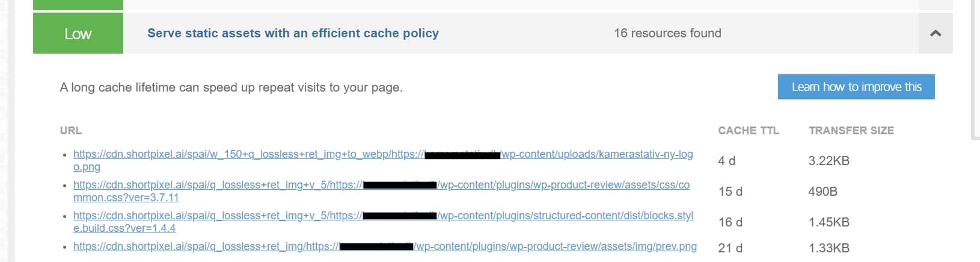This screenshot has width=980, height=262.
Task: Click the green Low priority badge
Action: click(x=78, y=34)
